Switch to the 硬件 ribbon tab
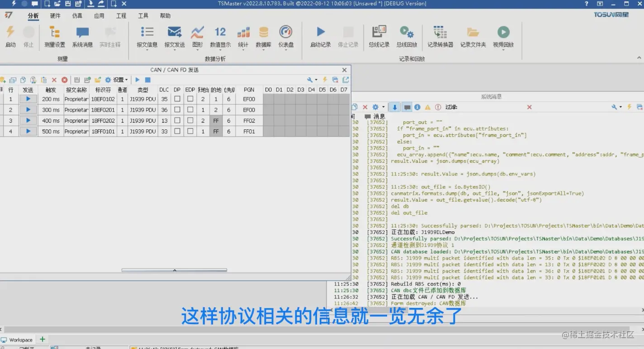644x349 pixels. pyautogui.click(x=55, y=16)
